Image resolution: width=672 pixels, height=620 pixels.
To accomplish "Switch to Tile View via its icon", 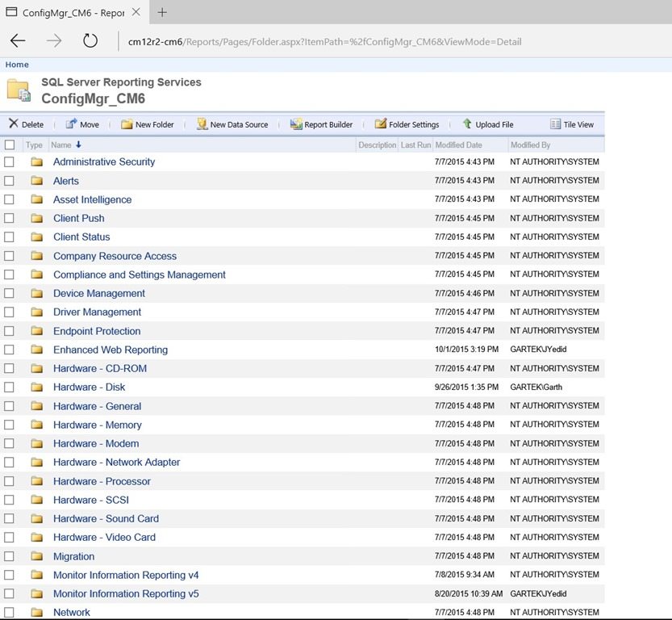I will tap(555, 124).
